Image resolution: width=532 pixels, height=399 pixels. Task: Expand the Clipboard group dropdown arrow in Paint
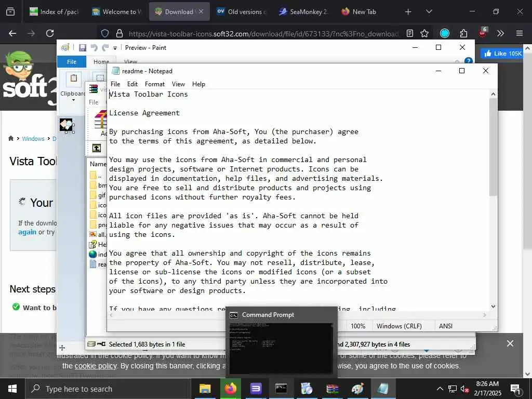[73, 100]
